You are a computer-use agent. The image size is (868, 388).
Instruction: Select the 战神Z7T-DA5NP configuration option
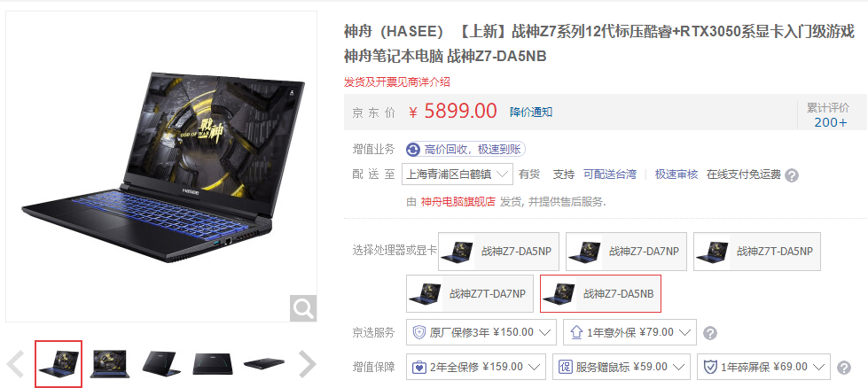[757, 252]
